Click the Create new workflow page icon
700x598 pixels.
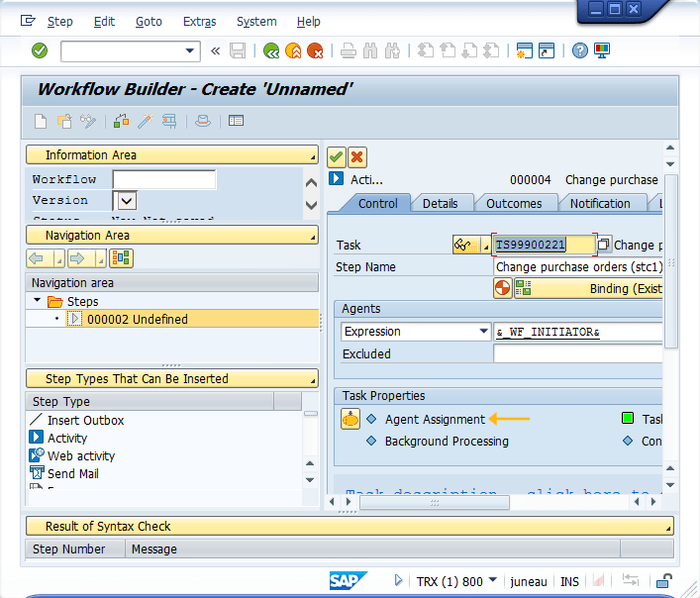(x=41, y=122)
